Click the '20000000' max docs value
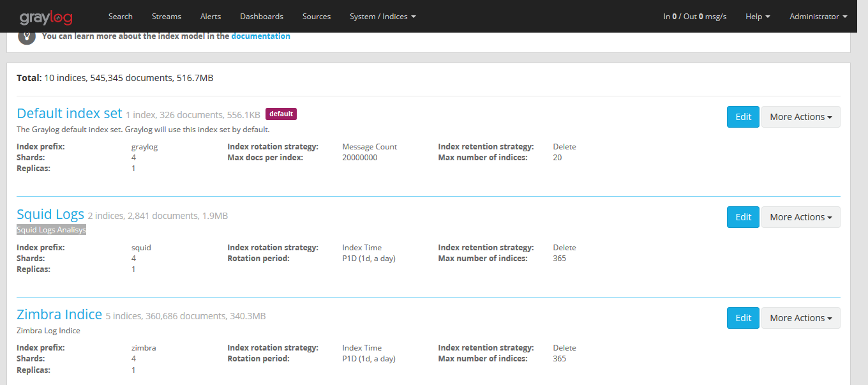 click(360, 158)
